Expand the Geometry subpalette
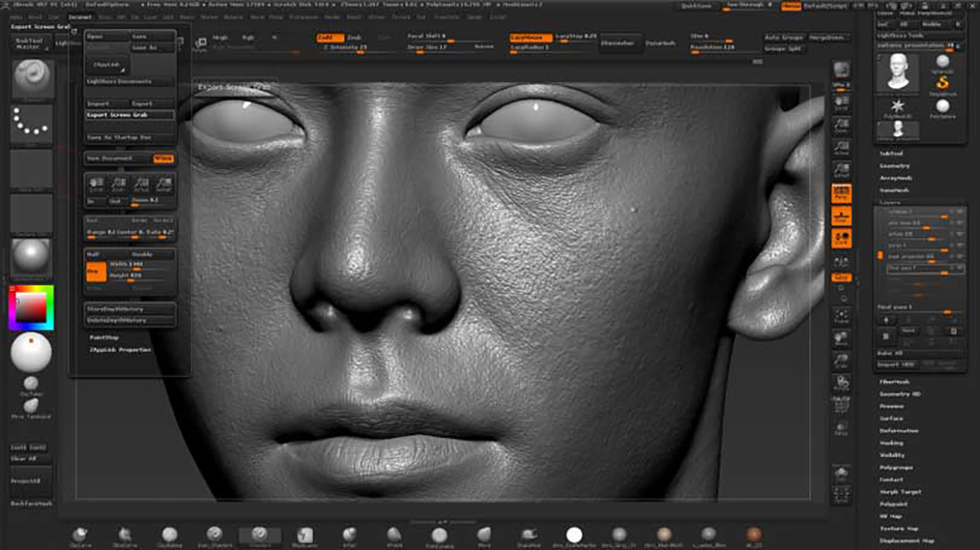 click(895, 166)
